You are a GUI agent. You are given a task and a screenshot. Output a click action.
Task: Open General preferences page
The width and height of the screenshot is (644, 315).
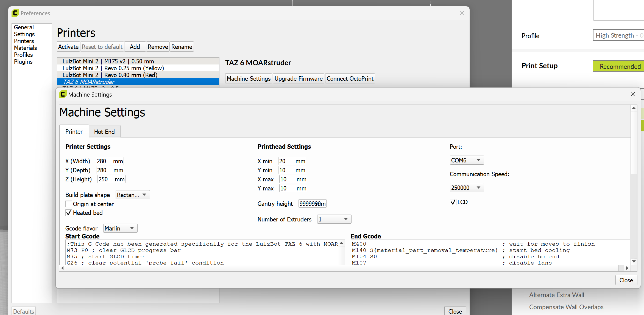(x=24, y=27)
